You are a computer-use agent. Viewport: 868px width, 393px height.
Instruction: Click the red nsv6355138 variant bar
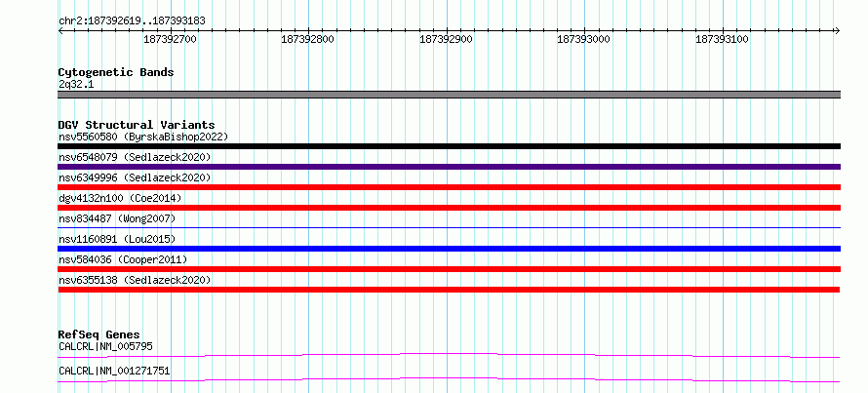(449, 290)
